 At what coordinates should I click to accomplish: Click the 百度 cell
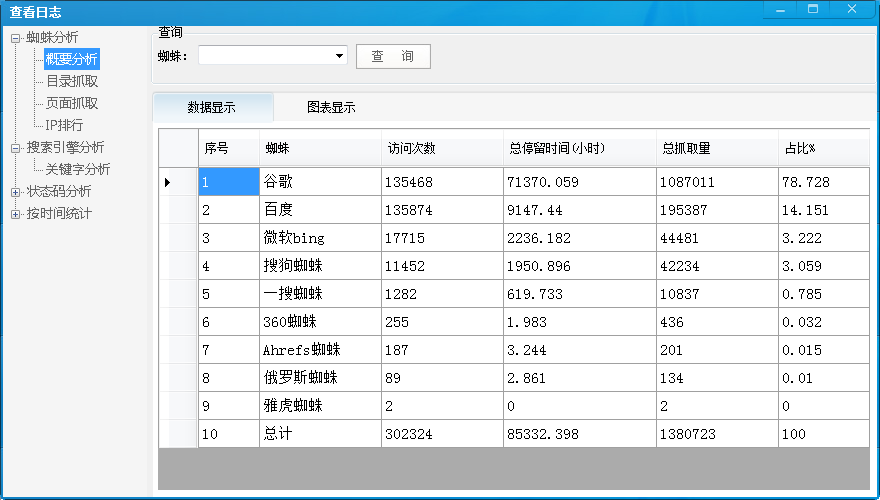[x=320, y=210]
